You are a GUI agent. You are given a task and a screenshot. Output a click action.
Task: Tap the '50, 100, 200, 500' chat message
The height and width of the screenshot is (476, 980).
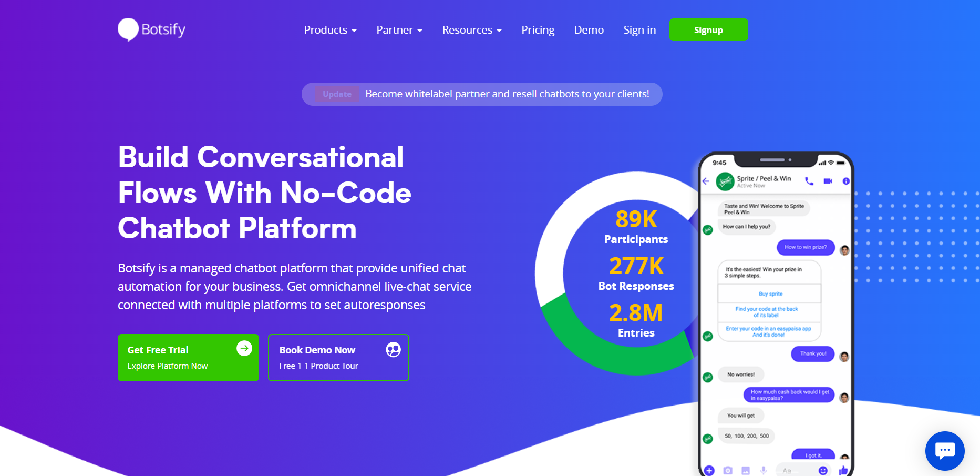[x=746, y=436]
